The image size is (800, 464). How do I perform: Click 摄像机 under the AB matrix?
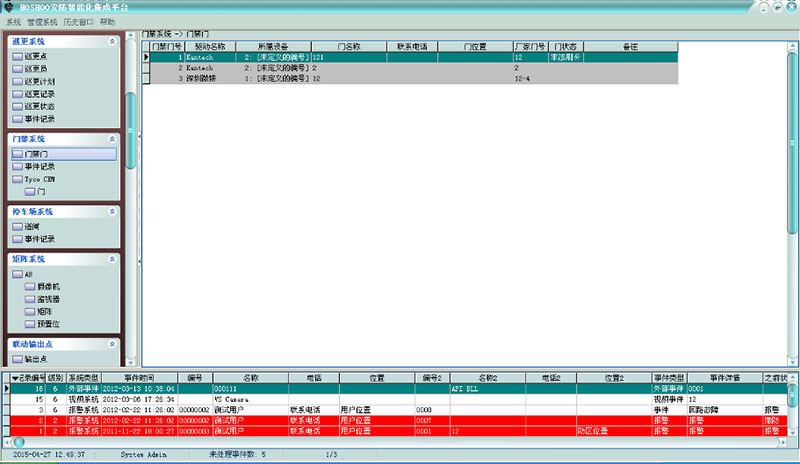click(x=48, y=286)
